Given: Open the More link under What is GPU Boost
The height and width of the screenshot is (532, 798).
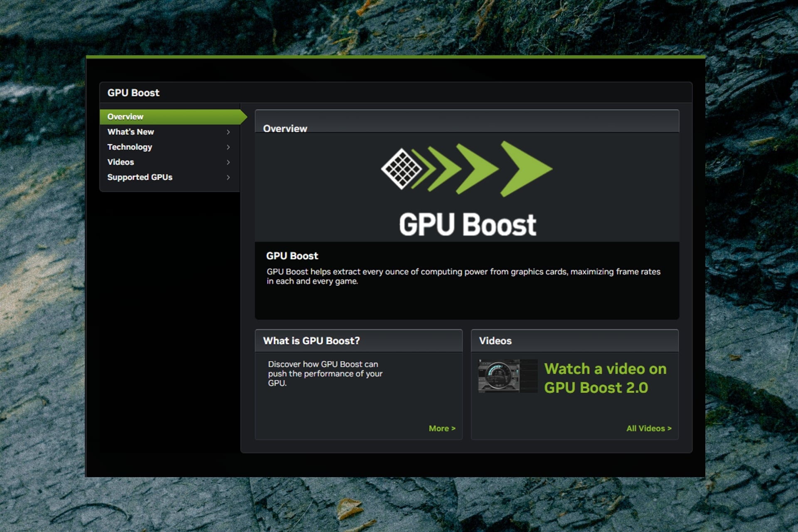Looking at the screenshot, I should 442,428.
